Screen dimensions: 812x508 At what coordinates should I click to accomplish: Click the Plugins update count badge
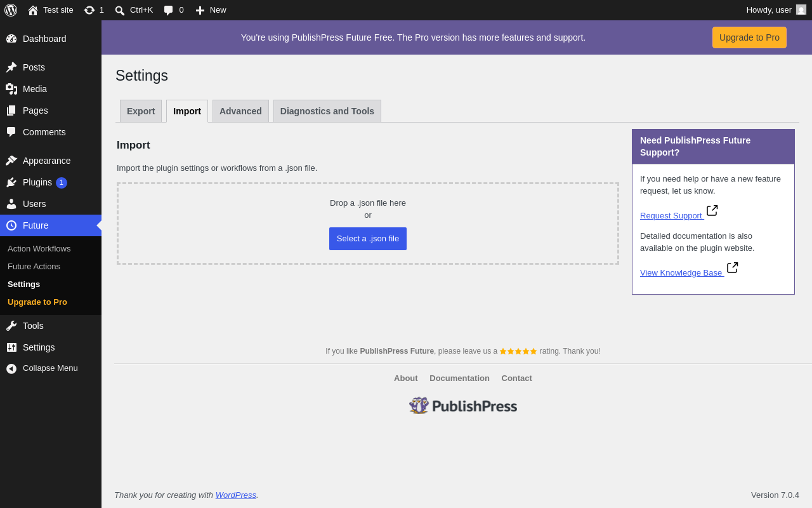point(62,183)
